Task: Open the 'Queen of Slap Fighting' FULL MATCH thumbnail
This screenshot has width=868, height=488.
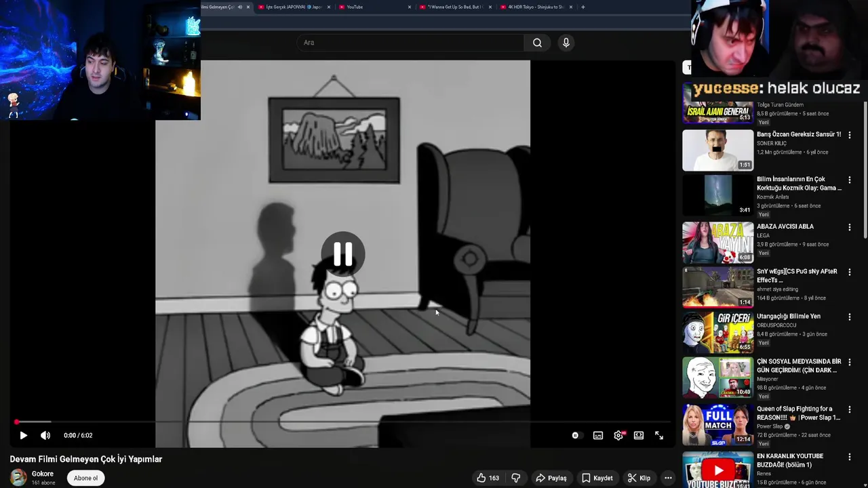Action: tap(717, 425)
